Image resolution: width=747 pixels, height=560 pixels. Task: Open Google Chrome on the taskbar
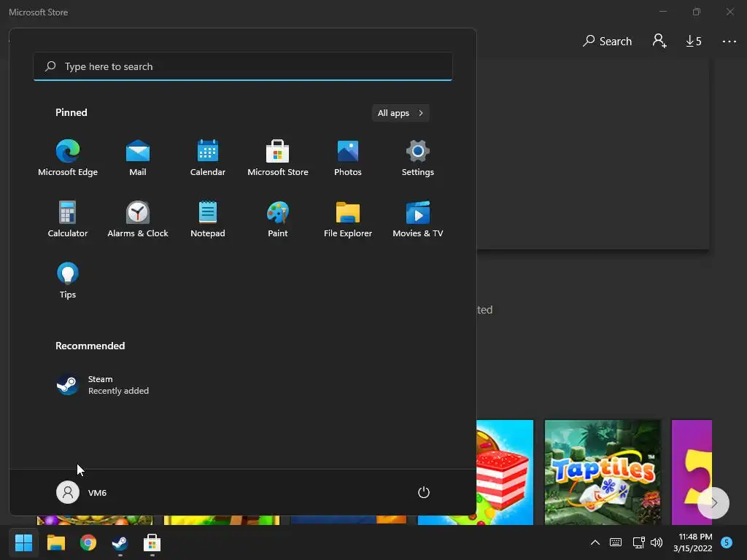[x=88, y=542]
